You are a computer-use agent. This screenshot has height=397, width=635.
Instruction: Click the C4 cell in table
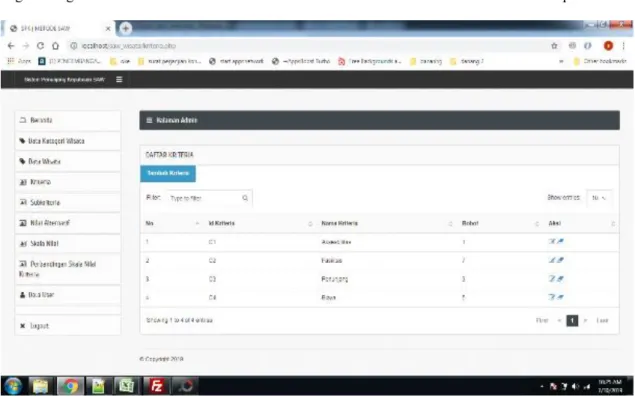click(213, 298)
